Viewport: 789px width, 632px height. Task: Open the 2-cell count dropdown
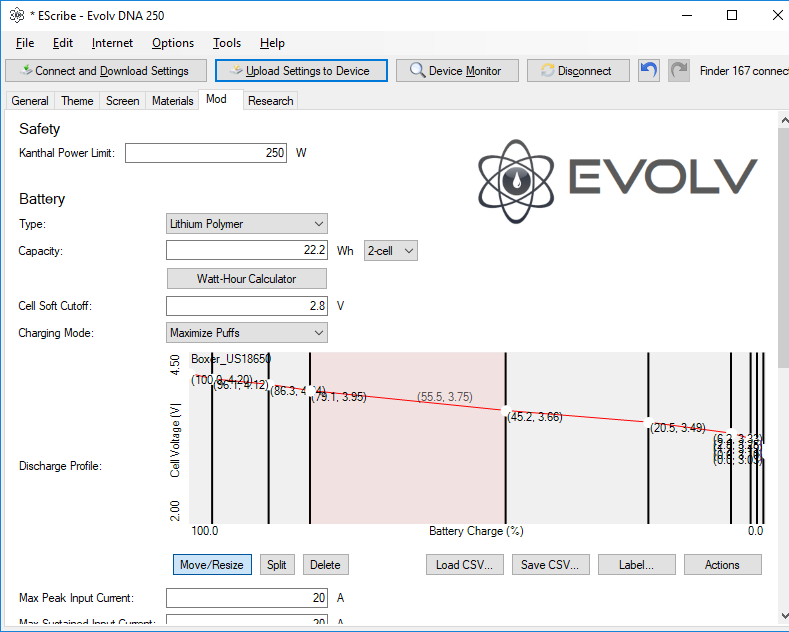coord(391,251)
